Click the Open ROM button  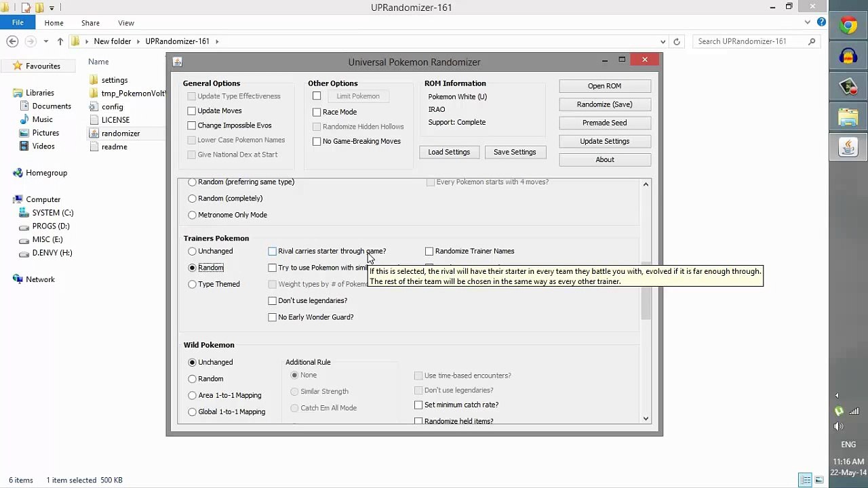coord(605,86)
